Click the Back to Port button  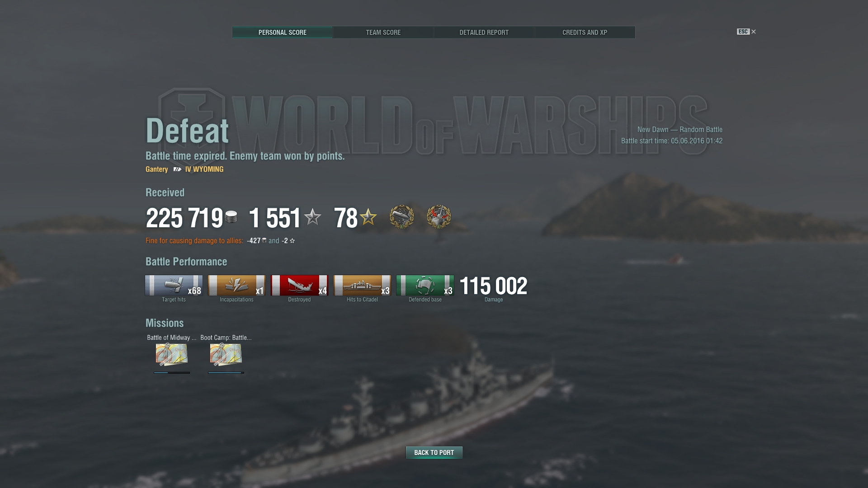click(434, 452)
